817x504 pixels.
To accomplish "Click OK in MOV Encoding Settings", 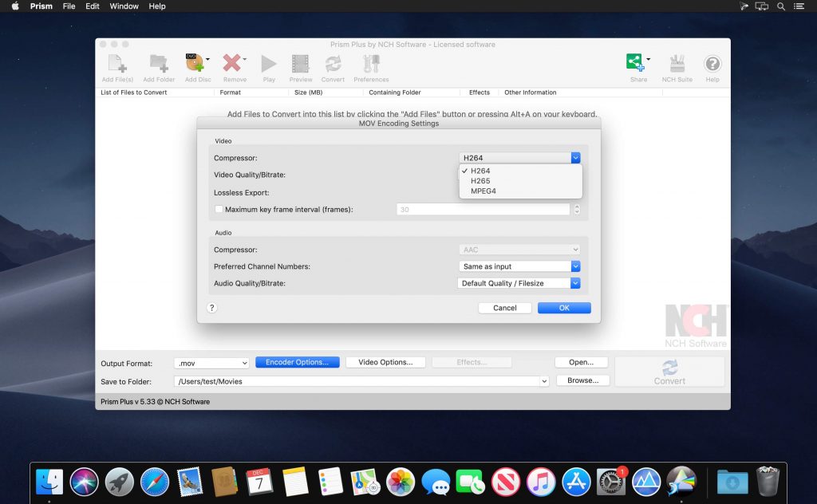I will pos(564,308).
